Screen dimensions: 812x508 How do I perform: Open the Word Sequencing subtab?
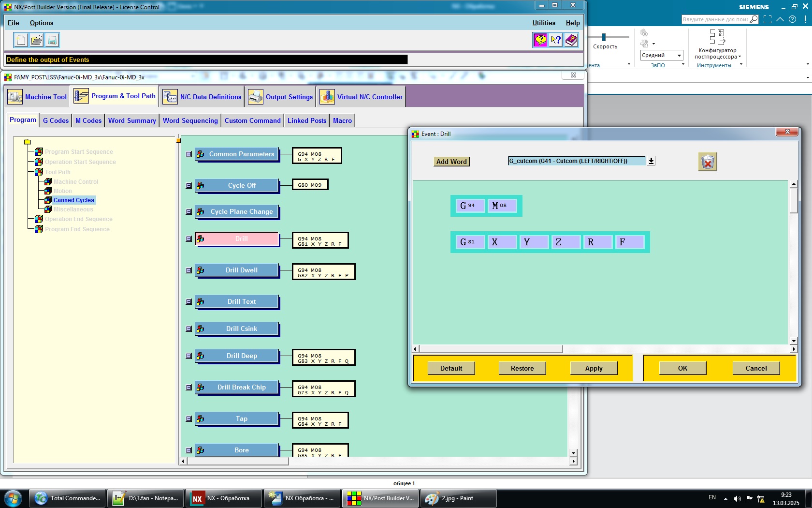[190, 120]
